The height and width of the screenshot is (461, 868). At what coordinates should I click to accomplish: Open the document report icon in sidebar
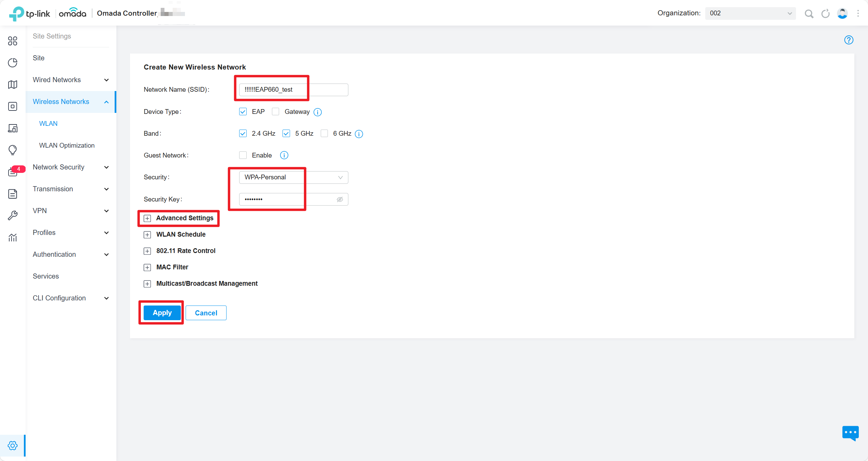13,194
